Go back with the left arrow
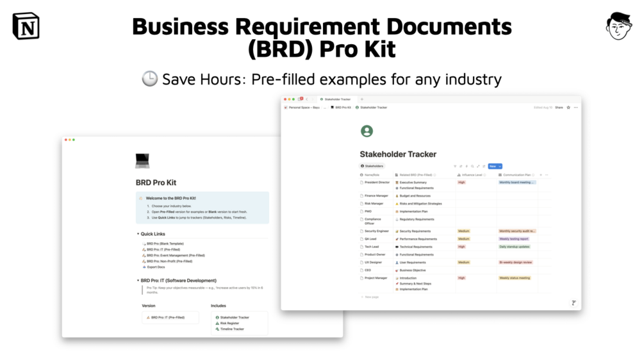This screenshot has width=644, height=362. 306,99
